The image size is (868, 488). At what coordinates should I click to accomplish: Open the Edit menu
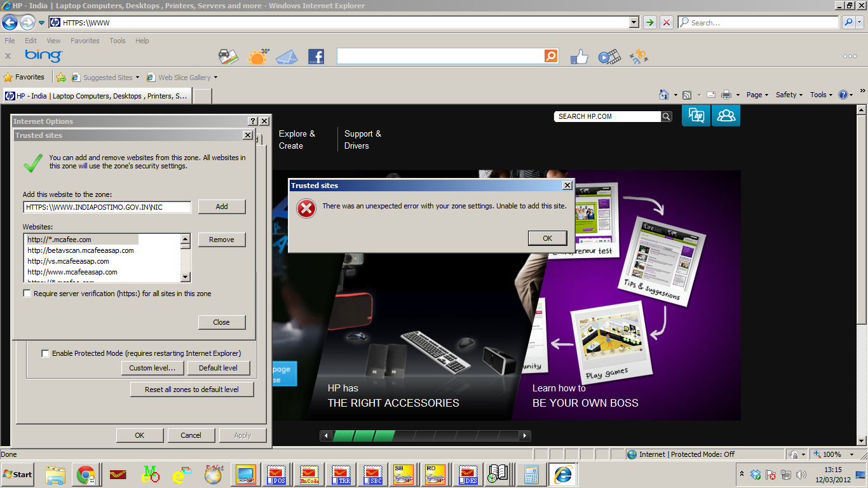pyautogui.click(x=31, y=41)
